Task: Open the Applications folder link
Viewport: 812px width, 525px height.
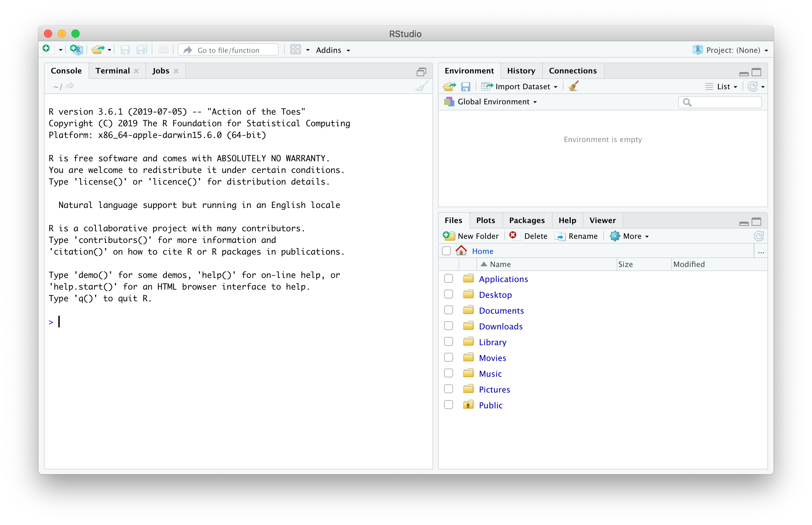Action: (x=503, y=279)
